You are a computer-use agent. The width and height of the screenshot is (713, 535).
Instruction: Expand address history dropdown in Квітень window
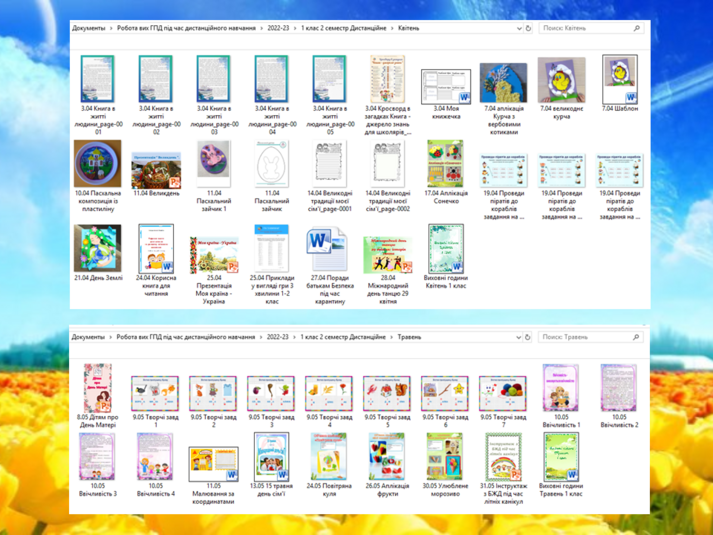coord(519,28)
